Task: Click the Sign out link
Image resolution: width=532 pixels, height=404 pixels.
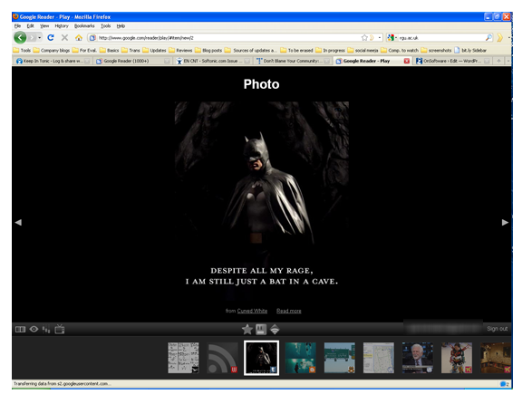Action: [x=497, y=328]
